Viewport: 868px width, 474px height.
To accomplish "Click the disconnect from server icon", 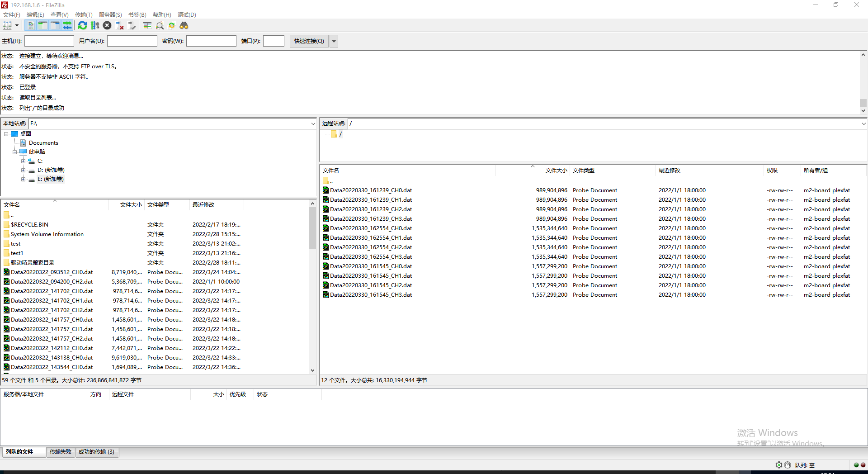I will coord(120,26).
